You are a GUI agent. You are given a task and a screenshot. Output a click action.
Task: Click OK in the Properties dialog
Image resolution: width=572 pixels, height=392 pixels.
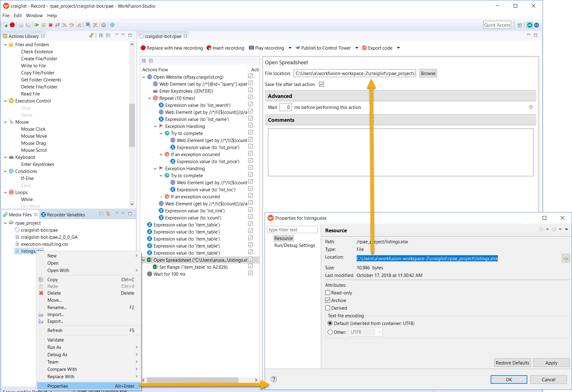point(509,379)
